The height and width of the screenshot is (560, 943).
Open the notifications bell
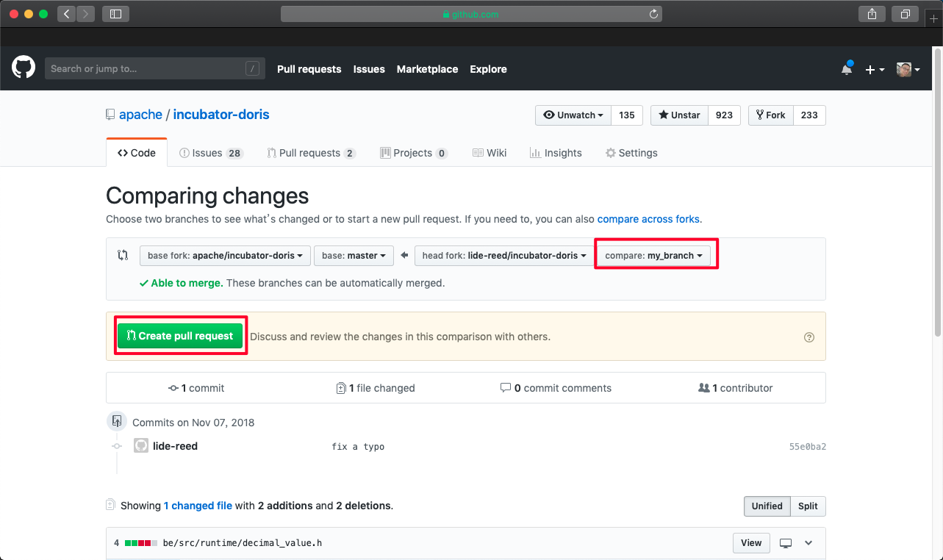pyautogui.click(x=847, y=68)
